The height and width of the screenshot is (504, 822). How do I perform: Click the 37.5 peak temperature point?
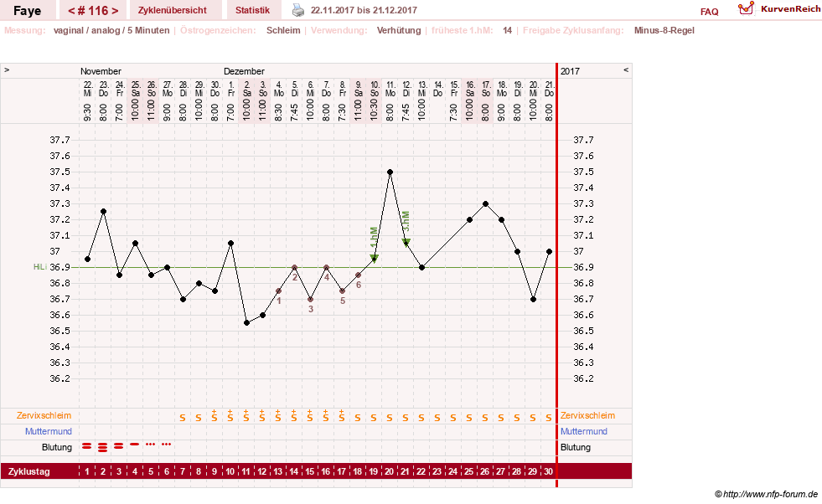[390, 172]
